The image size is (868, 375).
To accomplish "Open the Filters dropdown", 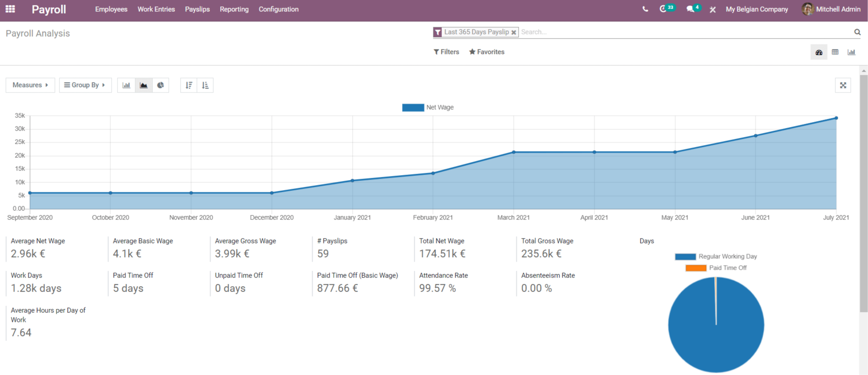I will (x=446, y=52).
